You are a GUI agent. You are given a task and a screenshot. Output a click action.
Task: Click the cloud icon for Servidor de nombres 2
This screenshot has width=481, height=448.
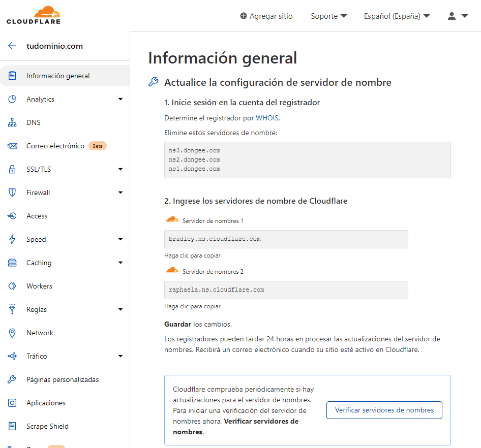tap(172, 270)
